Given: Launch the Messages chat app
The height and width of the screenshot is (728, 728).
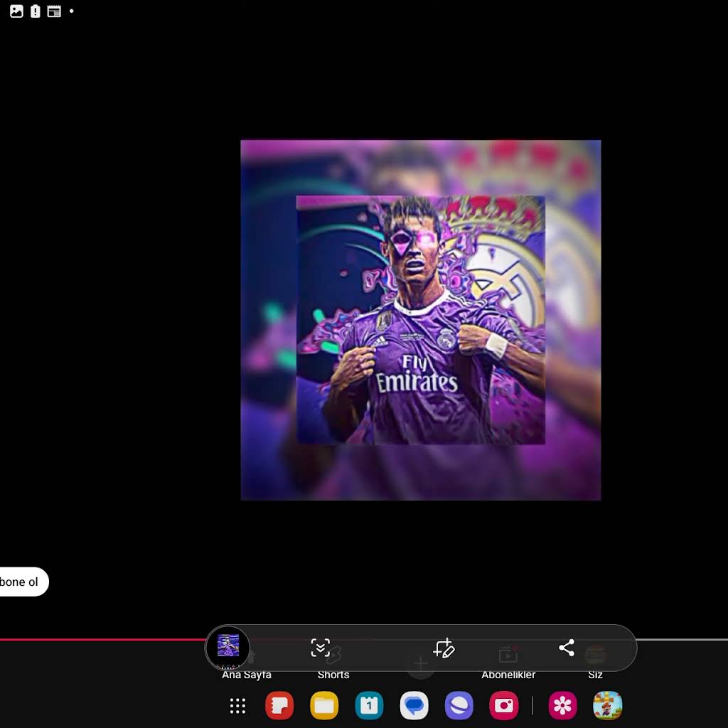Looking at the screenshot, I should (x=414, y=706).
